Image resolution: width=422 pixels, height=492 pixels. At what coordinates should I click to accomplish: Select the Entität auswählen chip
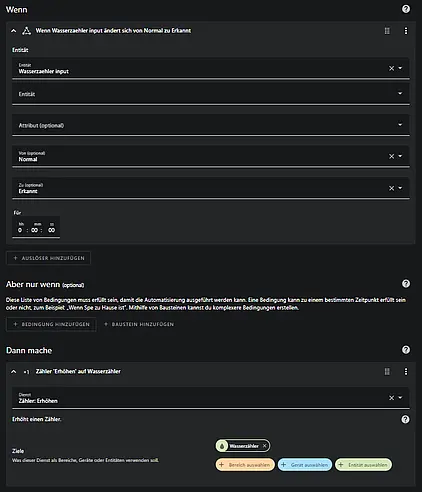tap(363, 465)
